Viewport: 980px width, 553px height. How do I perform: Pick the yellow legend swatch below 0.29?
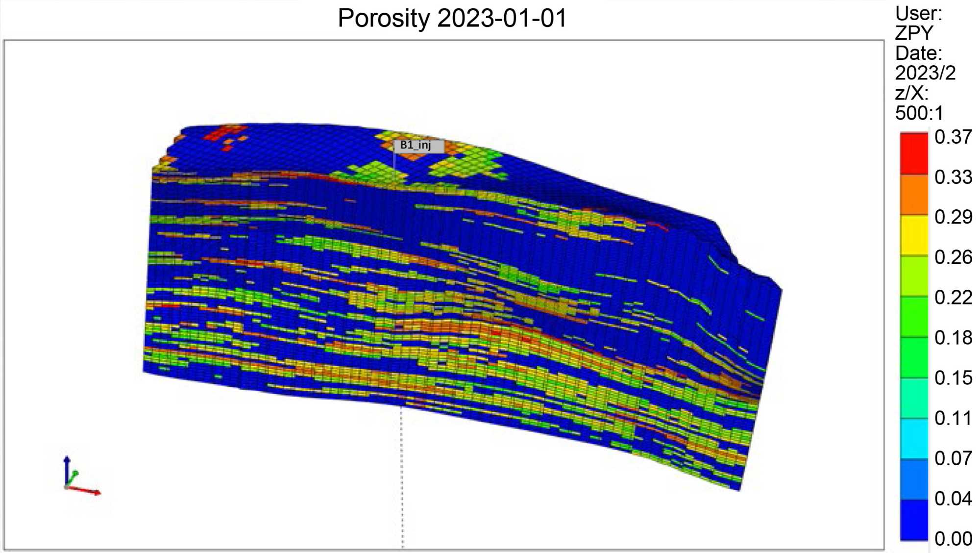913,234
